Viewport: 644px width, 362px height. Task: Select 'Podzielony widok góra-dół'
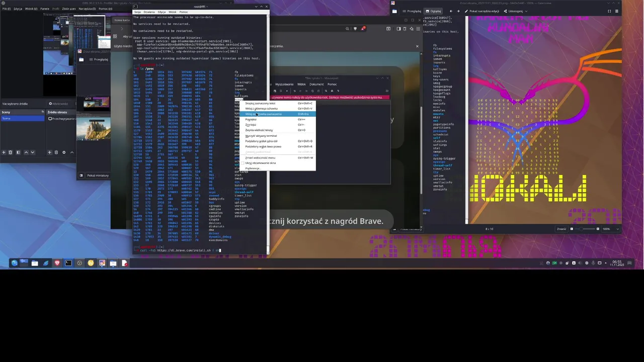(x=278, y=141)
